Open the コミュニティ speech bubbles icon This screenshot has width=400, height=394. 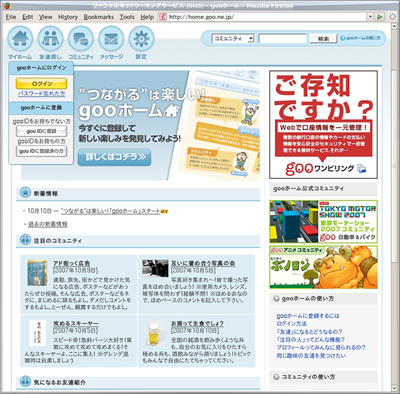point(81,39)
